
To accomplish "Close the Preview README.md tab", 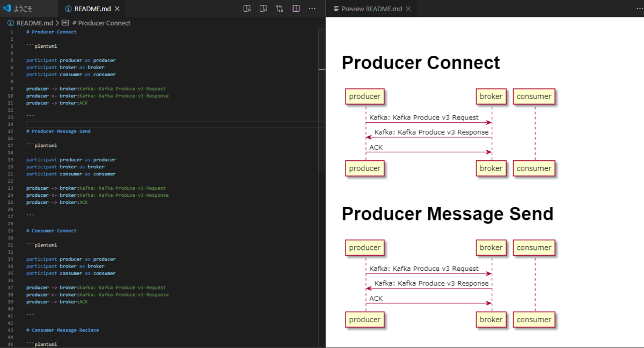I will (x=408, y=9).
